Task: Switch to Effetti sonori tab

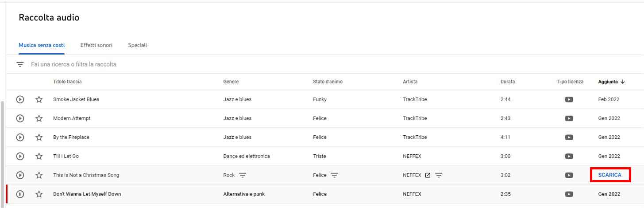Action: 96,45
